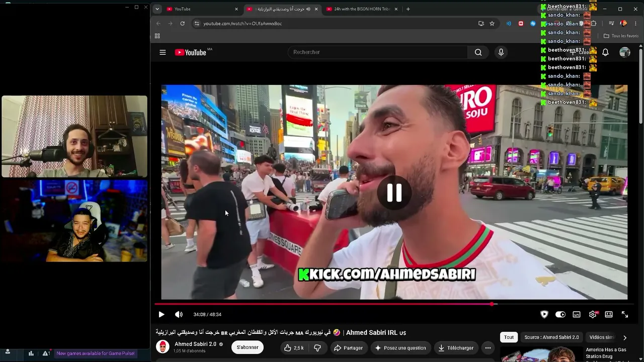Mute the tab via its speaker icon
Screen dimensions: 644x362
[308, 9]
